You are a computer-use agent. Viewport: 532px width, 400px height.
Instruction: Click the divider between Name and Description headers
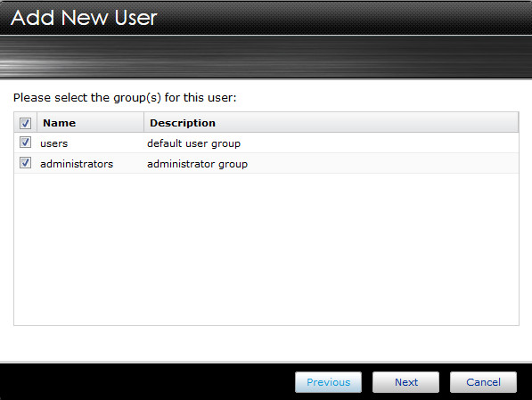[143, 123]
